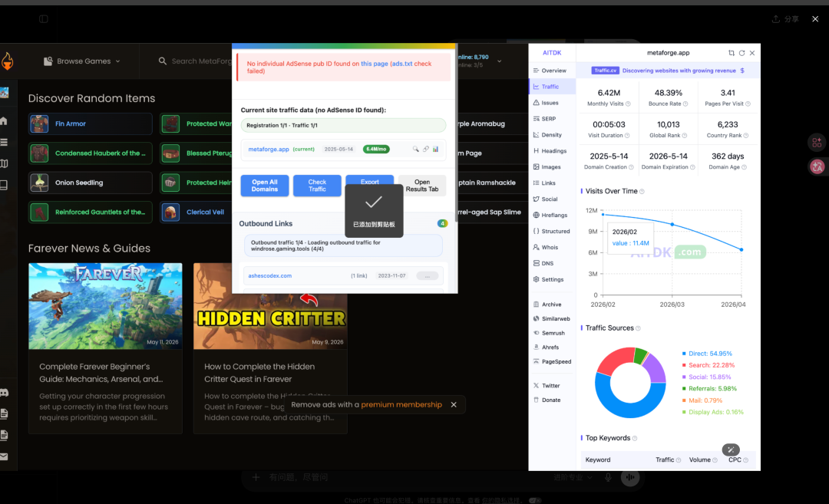829x504 pixels.
Task: Click the Check Traffic button
Action: 317,186
